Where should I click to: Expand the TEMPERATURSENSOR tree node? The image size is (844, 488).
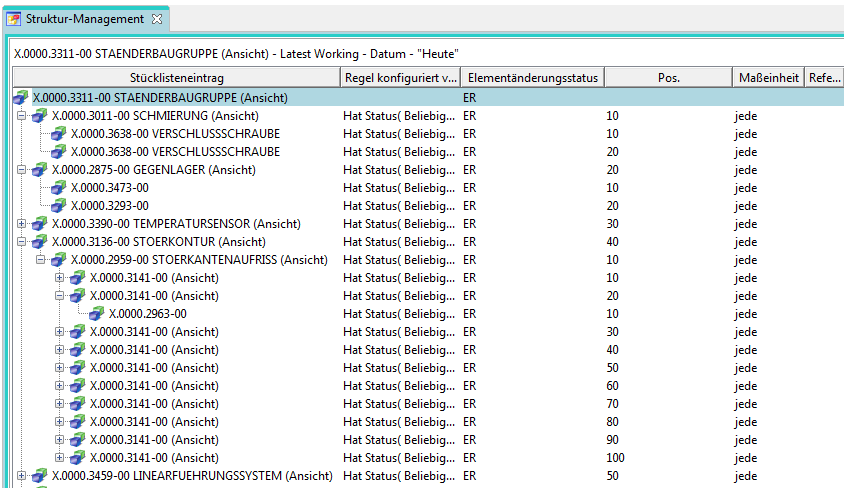click(22, 224)
